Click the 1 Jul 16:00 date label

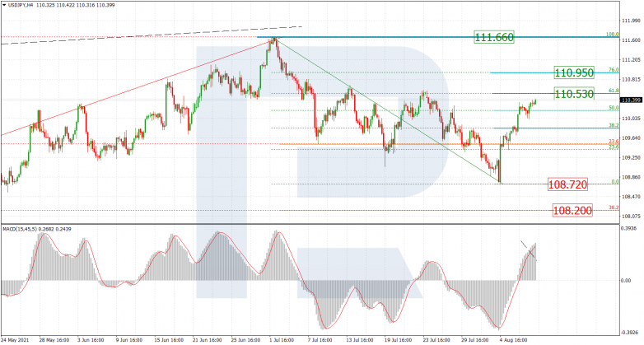282,341
